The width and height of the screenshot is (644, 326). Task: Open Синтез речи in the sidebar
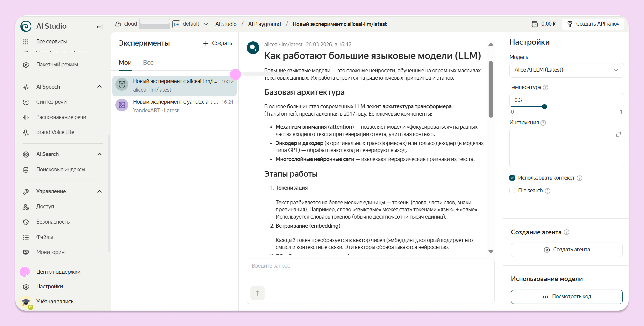[x=51, y=102]
